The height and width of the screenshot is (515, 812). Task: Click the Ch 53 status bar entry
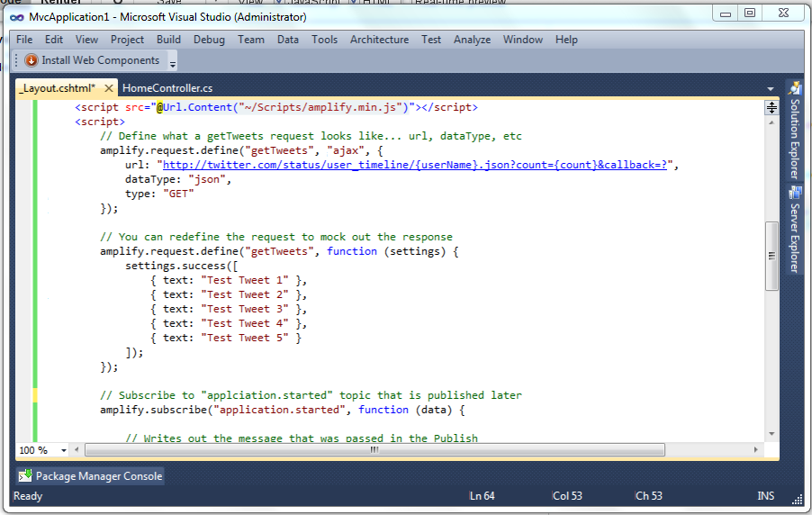649,496
